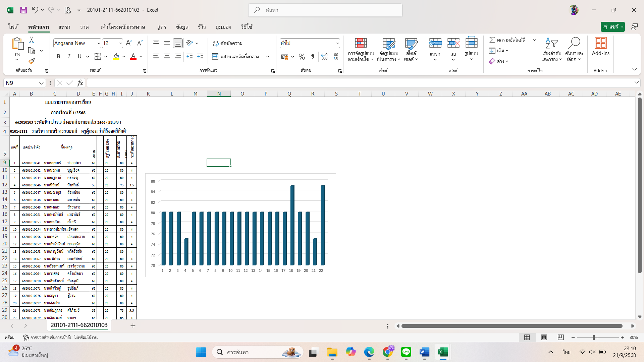This screenshot has width=644, height=362.
Task: Click the Format Painter brush icon
Action: pyautogui.click(x=32, y=61)
